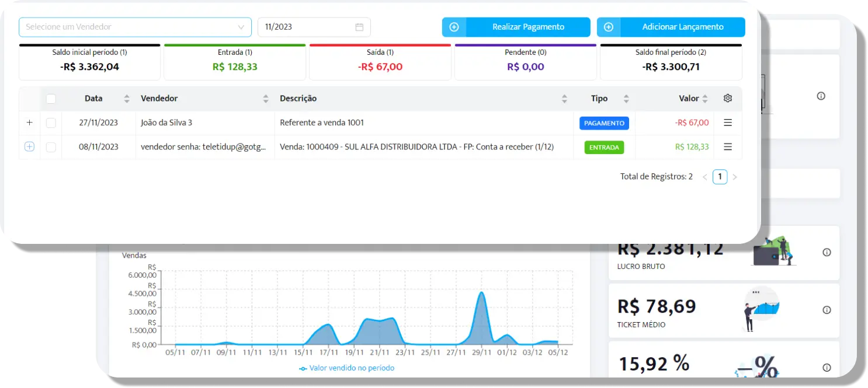Sort table by the Valor column arrows
This screenshot has width=868, height=388.
[705, 99]
